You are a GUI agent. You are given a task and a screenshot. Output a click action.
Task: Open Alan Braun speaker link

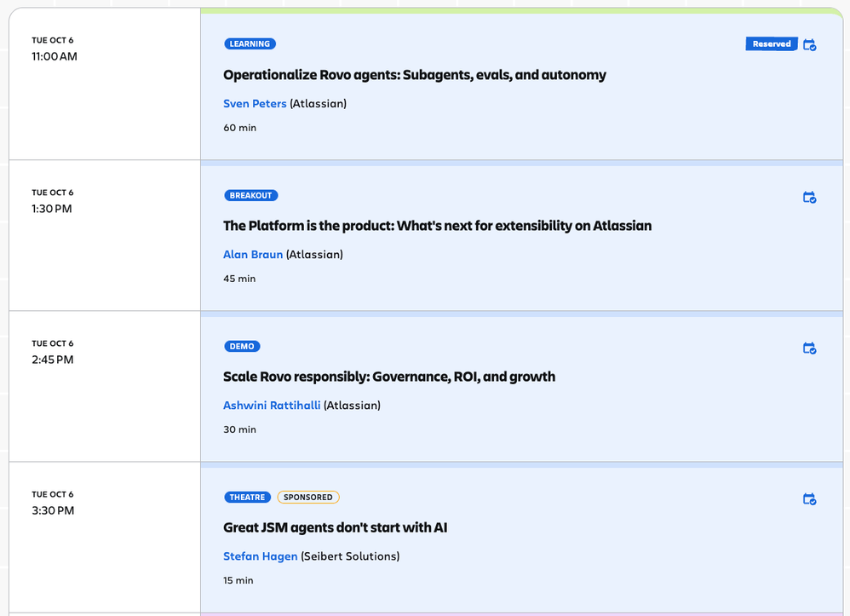pyautogui.click(x=253, y=254)
